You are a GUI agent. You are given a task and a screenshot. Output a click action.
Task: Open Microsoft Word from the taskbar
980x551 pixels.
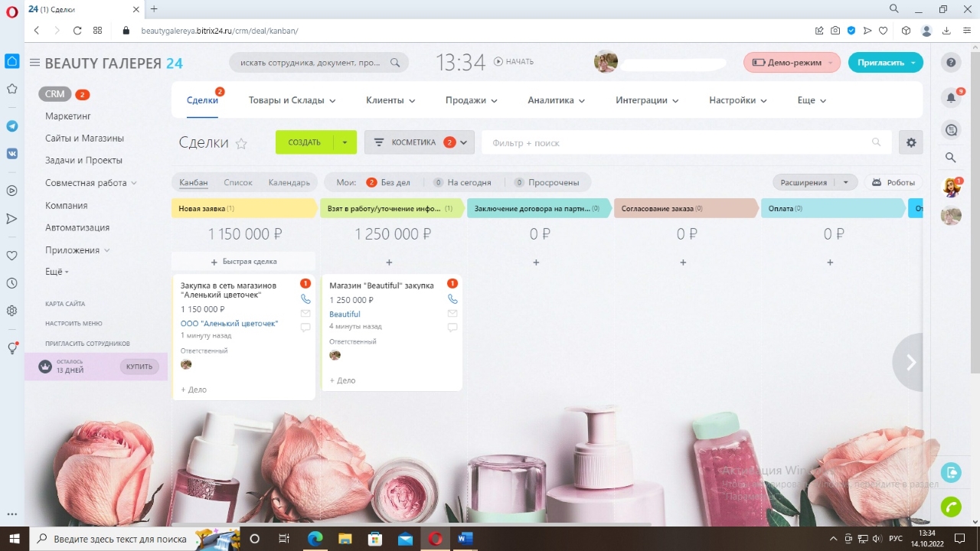(x=465, y=539)
